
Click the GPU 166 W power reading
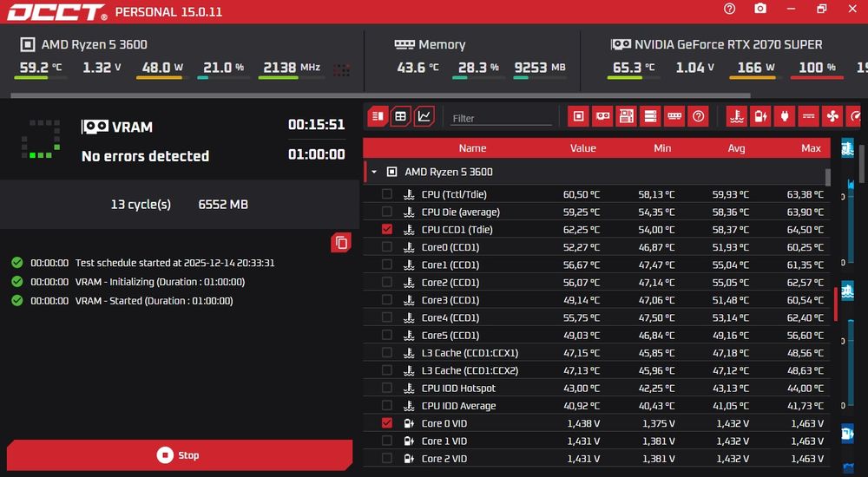(756, 68)
